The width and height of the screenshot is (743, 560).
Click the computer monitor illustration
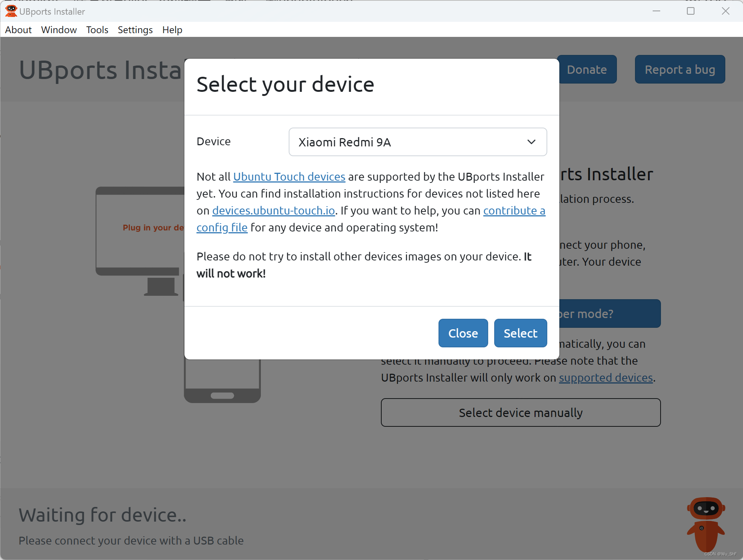pyautogui.click(x=140, y=241)
